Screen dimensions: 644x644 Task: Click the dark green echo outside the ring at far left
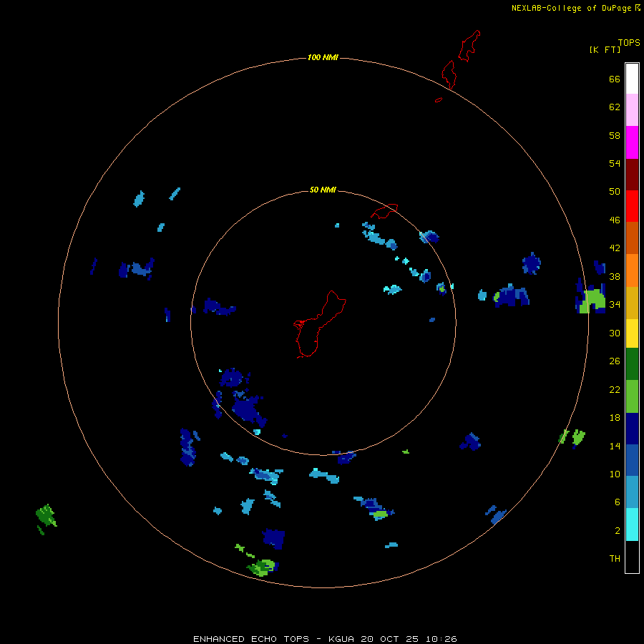coord(46,516)
